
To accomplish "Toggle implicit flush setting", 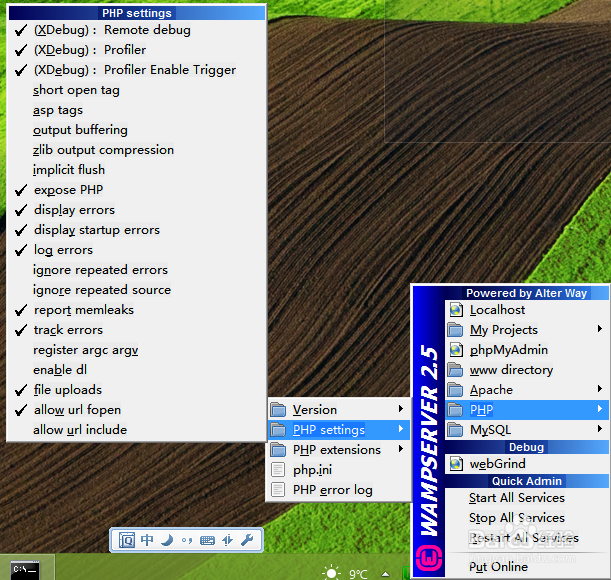I will click(x=136, y=170).
